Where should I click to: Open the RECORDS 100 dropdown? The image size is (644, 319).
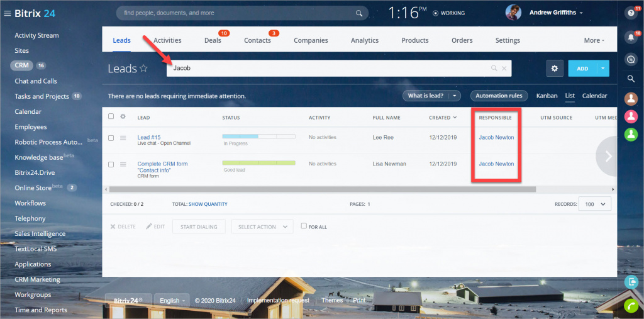pos(595,204)
